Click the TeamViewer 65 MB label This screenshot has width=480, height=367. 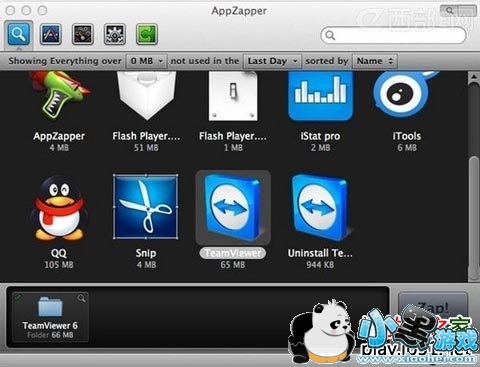[233, 265]
